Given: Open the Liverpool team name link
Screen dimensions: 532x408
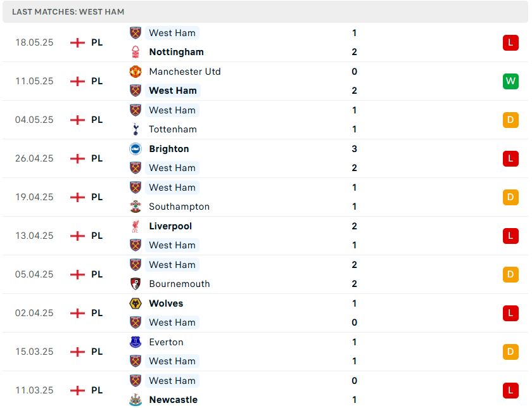Looking at the screenshot, I should 170,226.
